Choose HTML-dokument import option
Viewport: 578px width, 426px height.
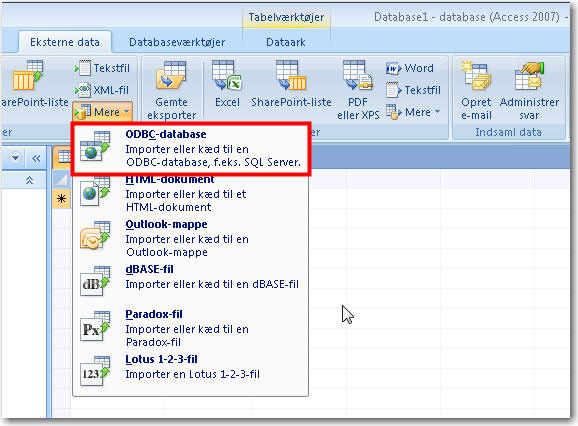pyautogui.click(x=191, y=194)
